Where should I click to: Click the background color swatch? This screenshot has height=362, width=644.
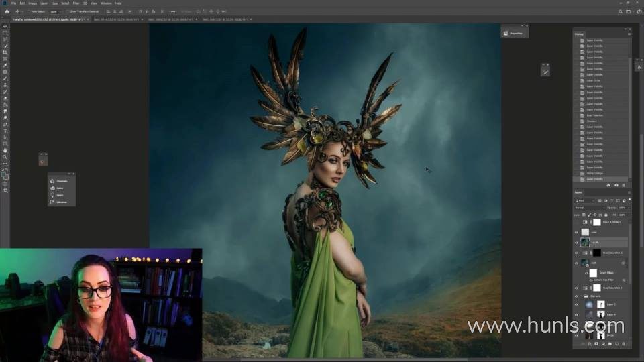coord(6,177)
